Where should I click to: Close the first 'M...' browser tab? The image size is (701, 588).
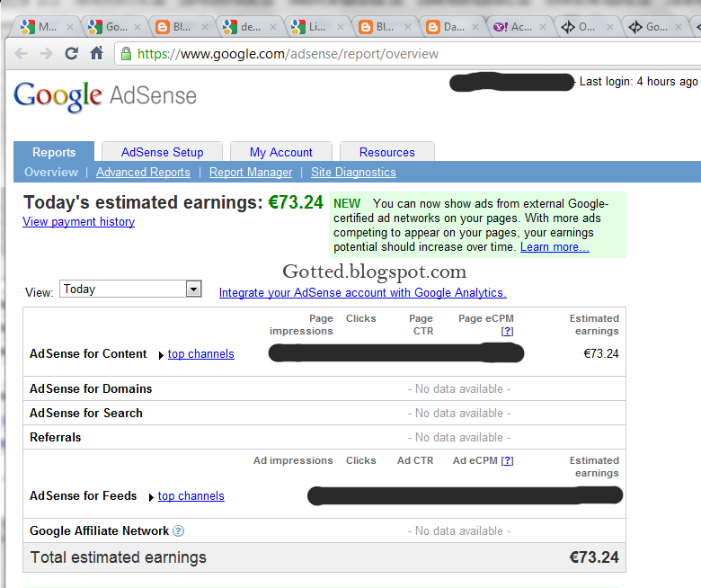(70, 27)
